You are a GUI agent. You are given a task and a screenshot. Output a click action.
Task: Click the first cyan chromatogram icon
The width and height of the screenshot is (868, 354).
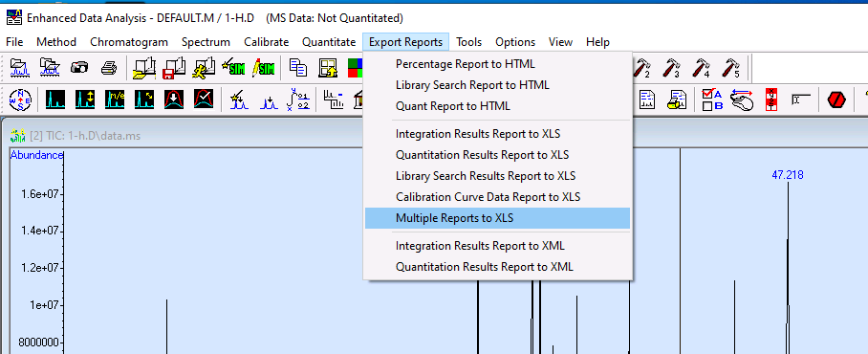coord(55,100)
